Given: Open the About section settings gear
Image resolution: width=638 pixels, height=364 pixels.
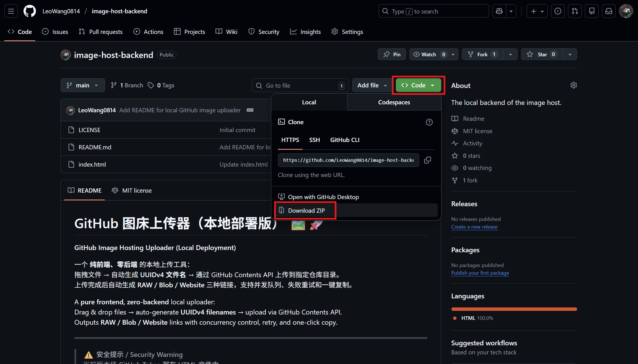Looking at the screenshot, I should (573, 85).
